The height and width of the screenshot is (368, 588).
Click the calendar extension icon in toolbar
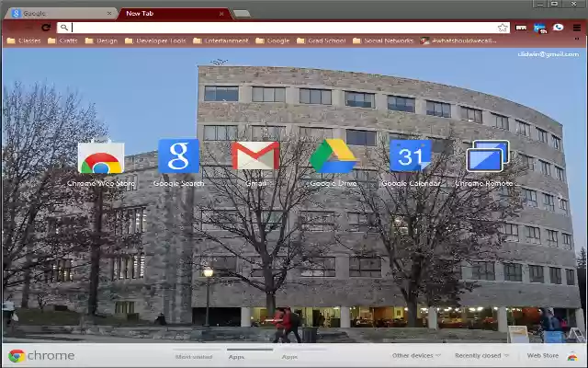pyautogui.click(x=539, y=29)
